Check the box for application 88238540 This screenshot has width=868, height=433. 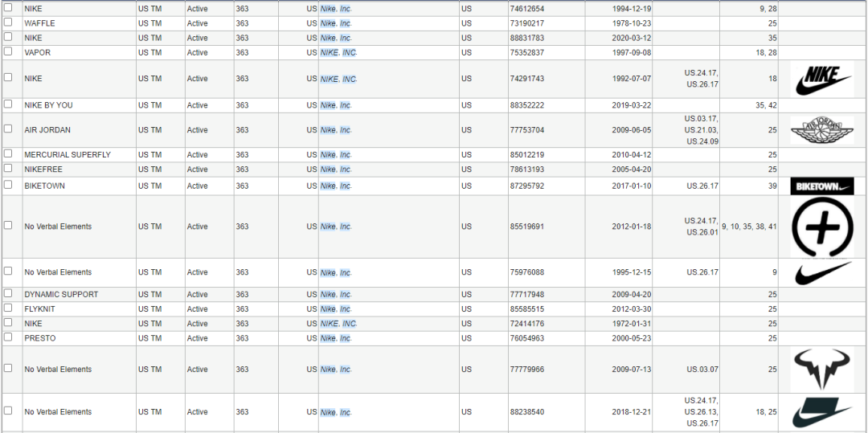tap(8, 411)
